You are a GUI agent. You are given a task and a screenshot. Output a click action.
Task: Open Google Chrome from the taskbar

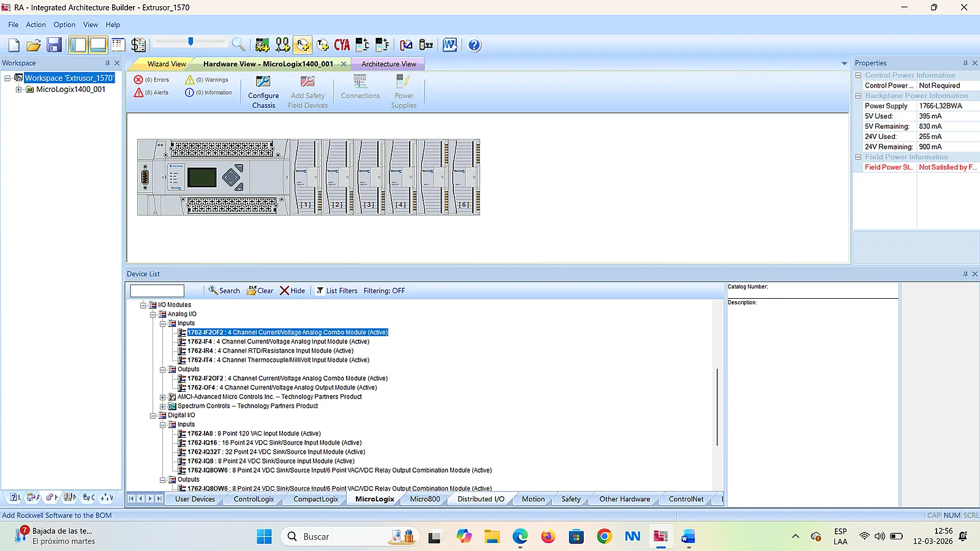pos(604,537)
